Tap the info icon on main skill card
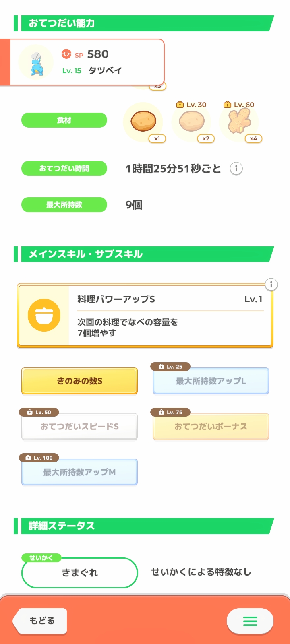The height and width of the screenshot is (644, 290). pyautogui.click(x=271, y=285)
